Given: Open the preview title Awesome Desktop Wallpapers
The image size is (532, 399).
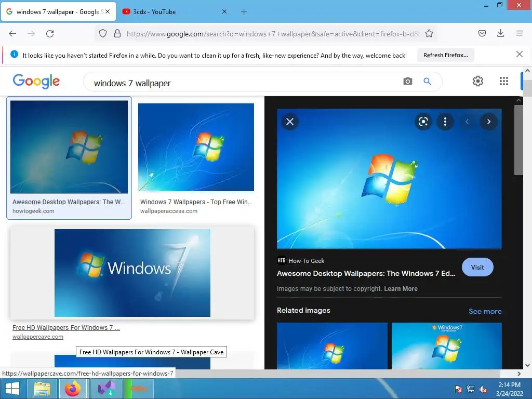Looking at the screenshot, I should (366, 273).
